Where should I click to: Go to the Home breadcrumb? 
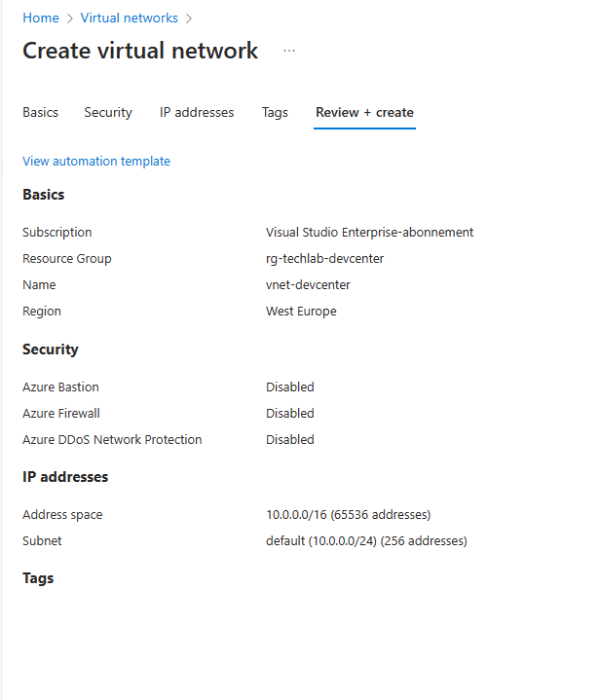click(x=41, y=18)
